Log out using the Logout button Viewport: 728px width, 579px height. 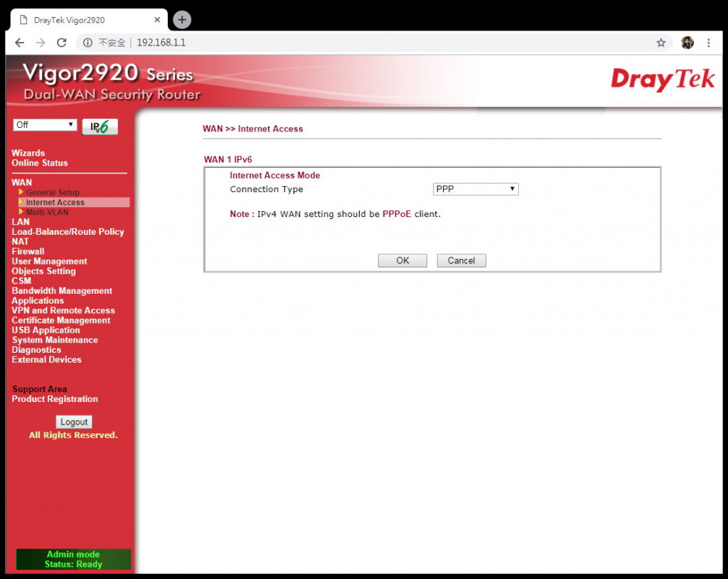point(74,422)
